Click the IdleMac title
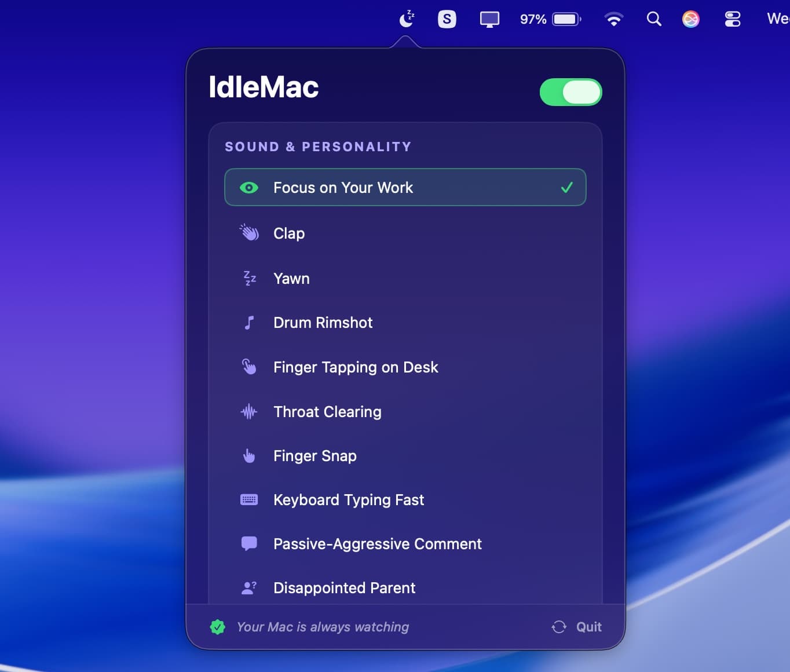790x672 pixels. tap(264, 87)
